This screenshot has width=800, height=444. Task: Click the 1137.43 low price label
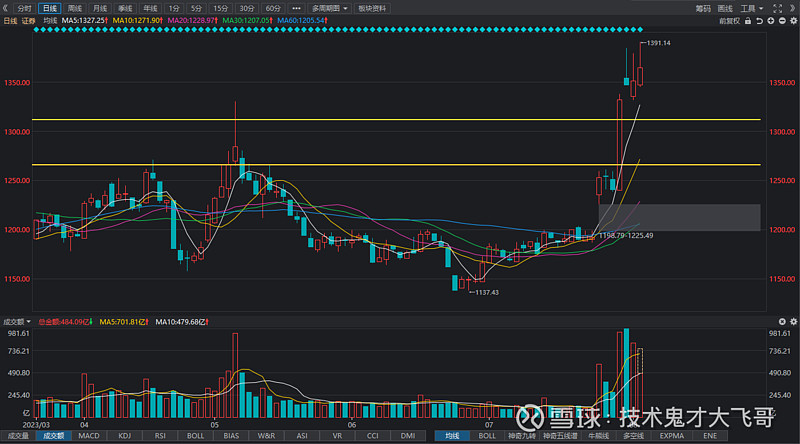(x=487, y=292)
